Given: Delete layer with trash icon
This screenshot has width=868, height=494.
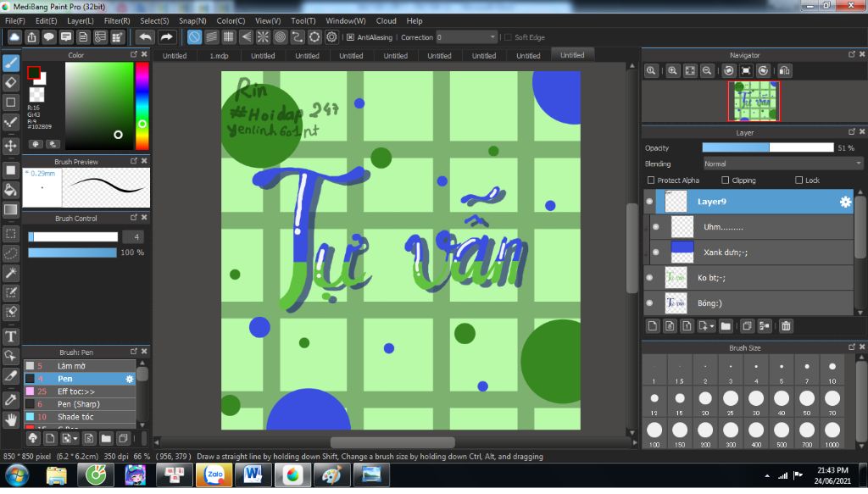Looking at the screenshot, I should pos(786,326).
